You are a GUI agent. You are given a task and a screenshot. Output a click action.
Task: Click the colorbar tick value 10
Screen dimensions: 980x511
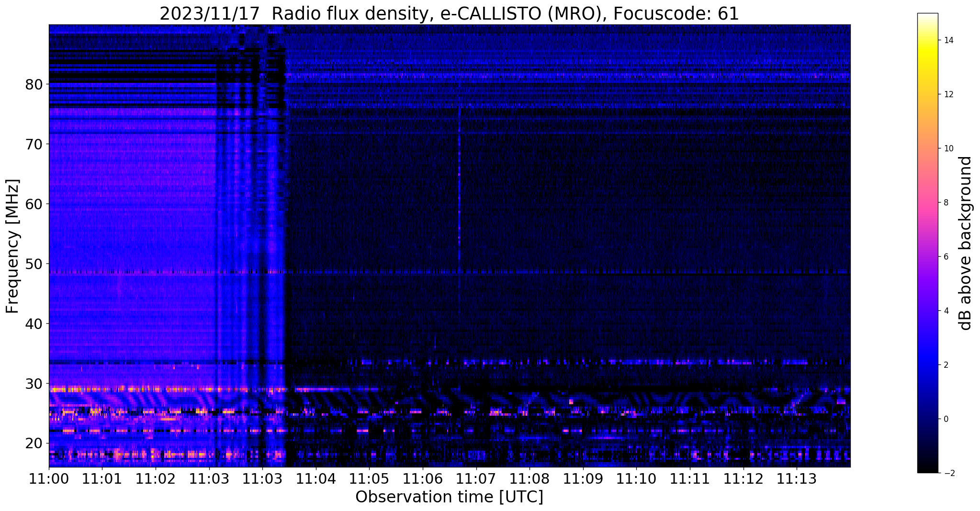[x=948, y=148]
